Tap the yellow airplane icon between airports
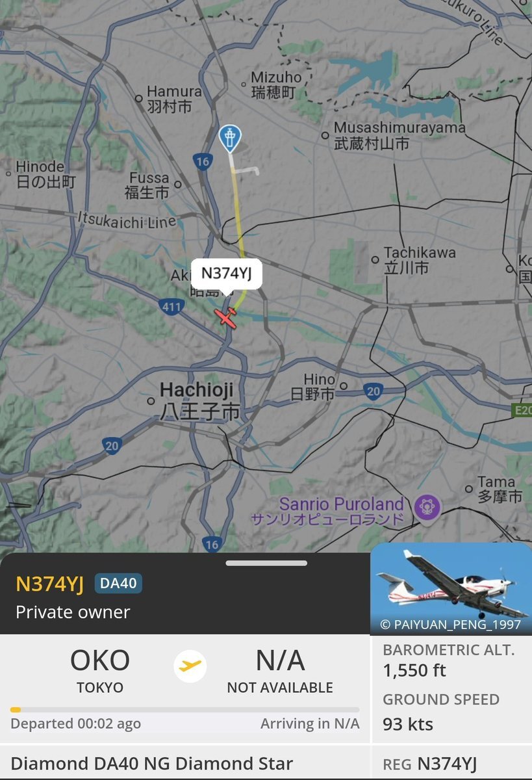 [190, 666]
